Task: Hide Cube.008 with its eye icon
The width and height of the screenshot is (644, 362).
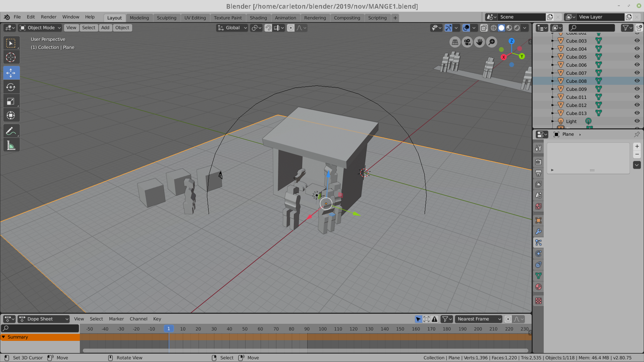Action: click(637, 81)
